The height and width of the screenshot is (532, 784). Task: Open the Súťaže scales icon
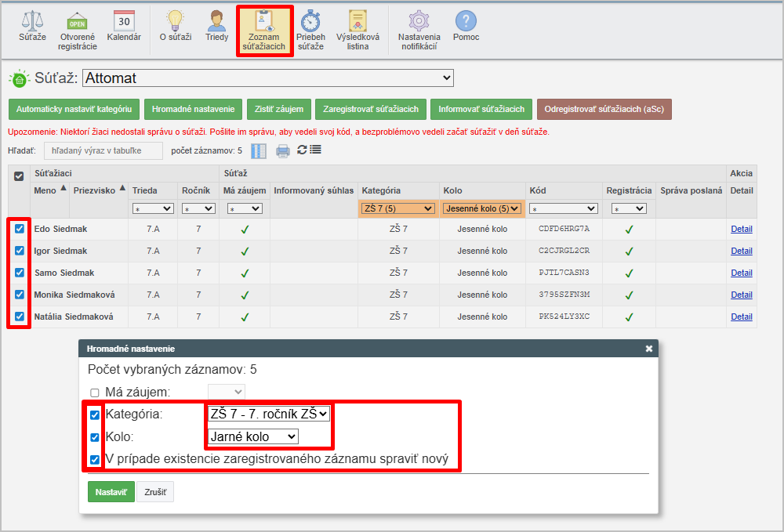tap(32, 22)
